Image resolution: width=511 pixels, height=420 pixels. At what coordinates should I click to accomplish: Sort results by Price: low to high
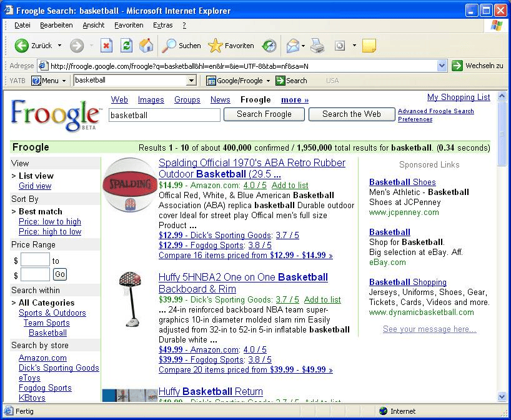(x=49, y=222)
